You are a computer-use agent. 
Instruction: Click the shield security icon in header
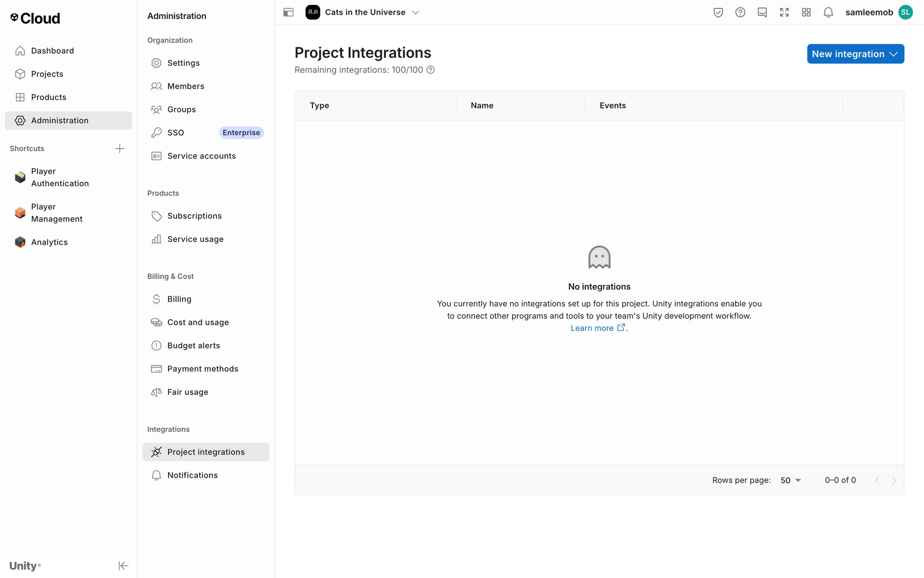click(718, 13)
